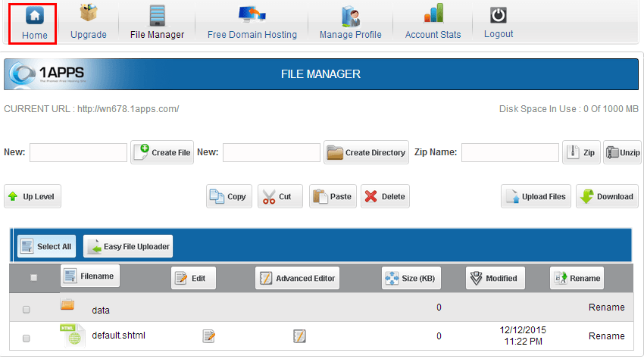
Task: Click the Up Level button
Action: click(33, 196)
